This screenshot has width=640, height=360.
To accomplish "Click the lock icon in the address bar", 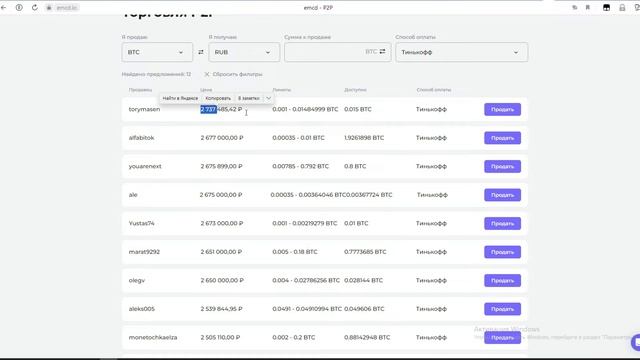I will (49, 8).
